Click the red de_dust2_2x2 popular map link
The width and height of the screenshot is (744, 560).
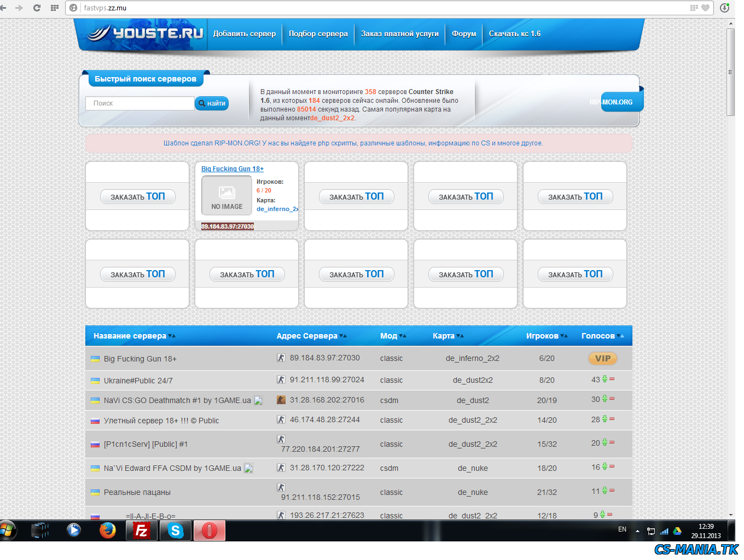333,118
